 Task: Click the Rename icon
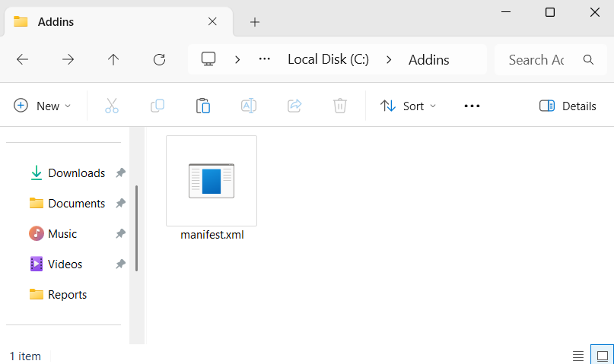(x=249, y=106)
